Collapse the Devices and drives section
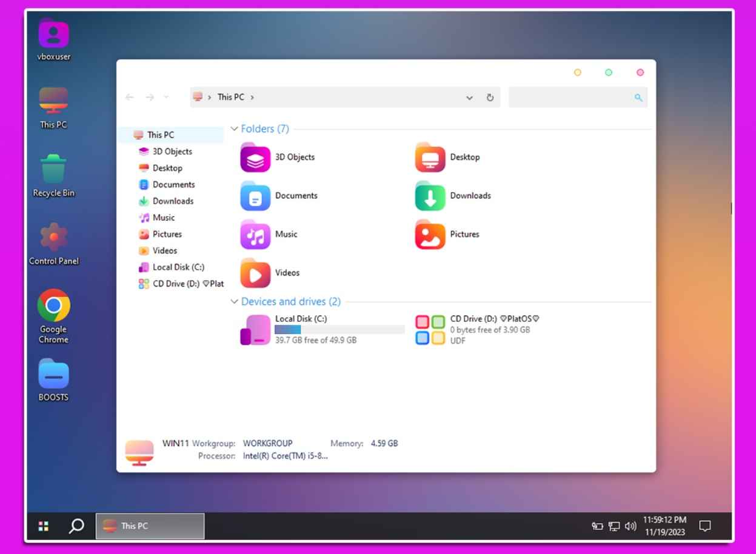Image resolution: width=756 pixels, height=554 pixels. 235,302
